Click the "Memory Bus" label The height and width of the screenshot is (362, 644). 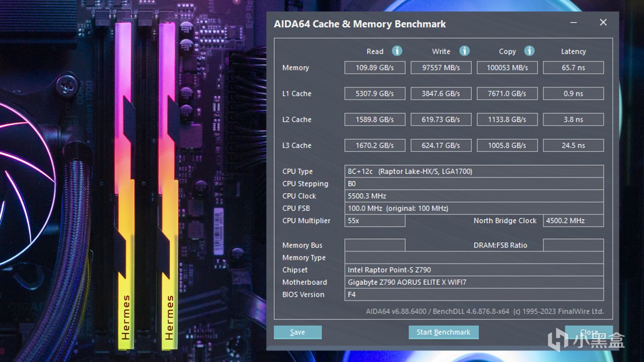click(302, 245)
